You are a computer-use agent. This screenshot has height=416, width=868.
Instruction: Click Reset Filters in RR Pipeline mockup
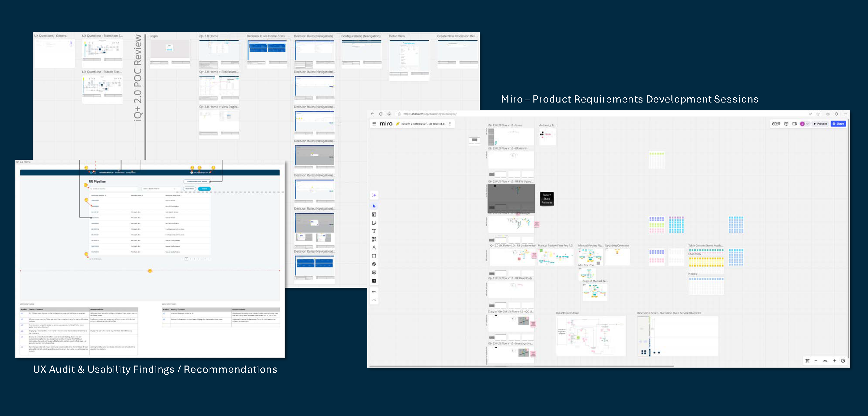(x=190, y=189)
